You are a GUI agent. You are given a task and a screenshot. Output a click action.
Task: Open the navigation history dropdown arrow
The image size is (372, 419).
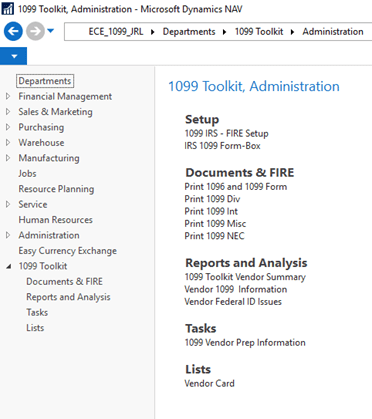[51, 31]
